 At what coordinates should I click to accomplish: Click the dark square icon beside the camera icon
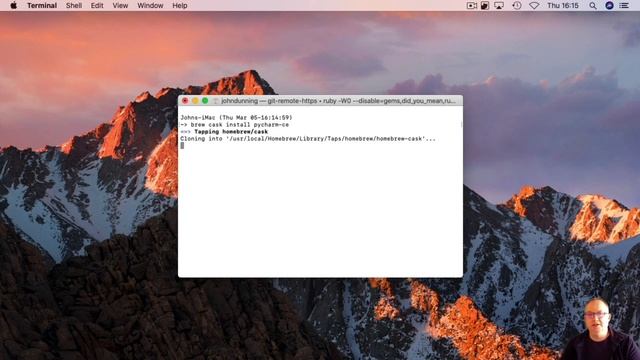(x=485, y=5)
